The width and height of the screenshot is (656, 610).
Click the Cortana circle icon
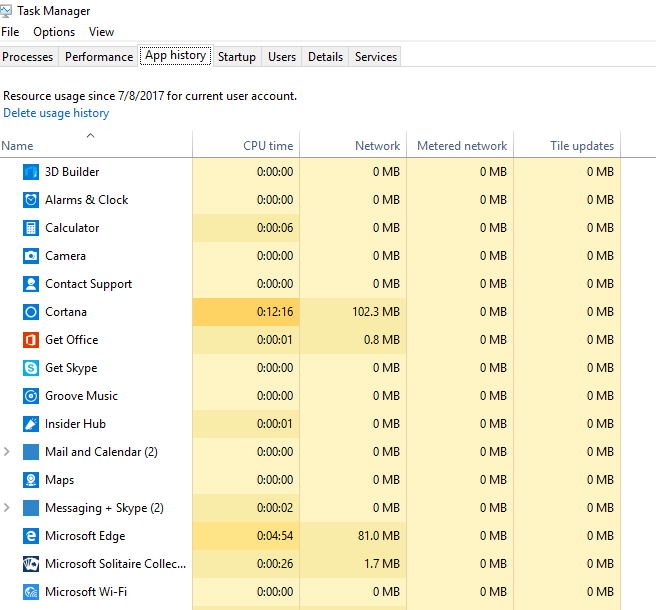31,312
